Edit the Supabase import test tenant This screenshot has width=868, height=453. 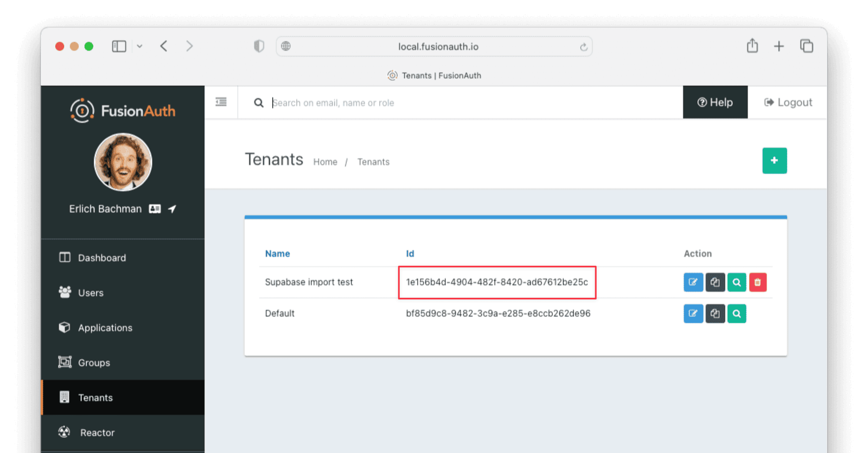(693, 282)
